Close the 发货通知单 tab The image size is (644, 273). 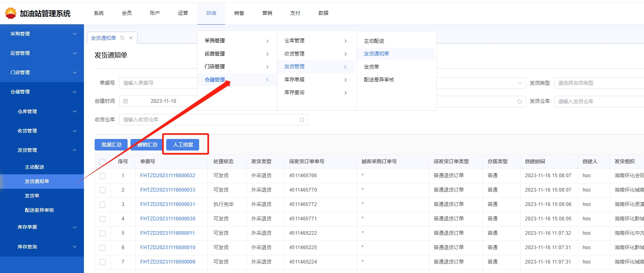coord(131,38)
